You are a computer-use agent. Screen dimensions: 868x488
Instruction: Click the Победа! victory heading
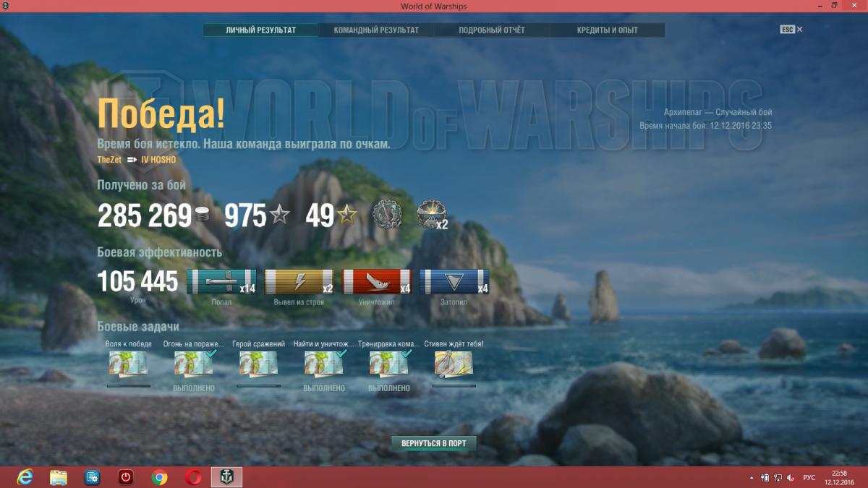click(x=161, y=114)
